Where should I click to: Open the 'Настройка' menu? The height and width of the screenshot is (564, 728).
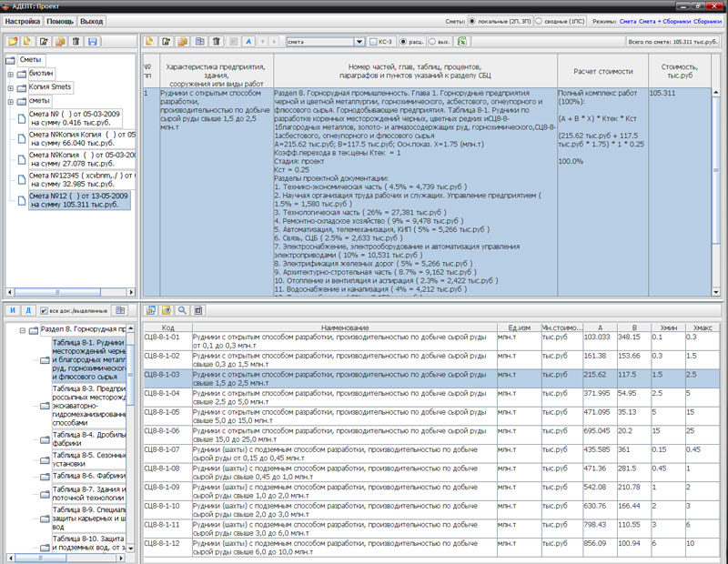coord(24,19)
